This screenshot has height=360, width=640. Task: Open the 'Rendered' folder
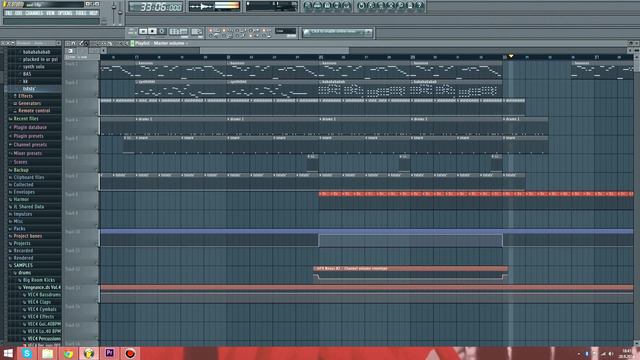[x=23, y=258]
